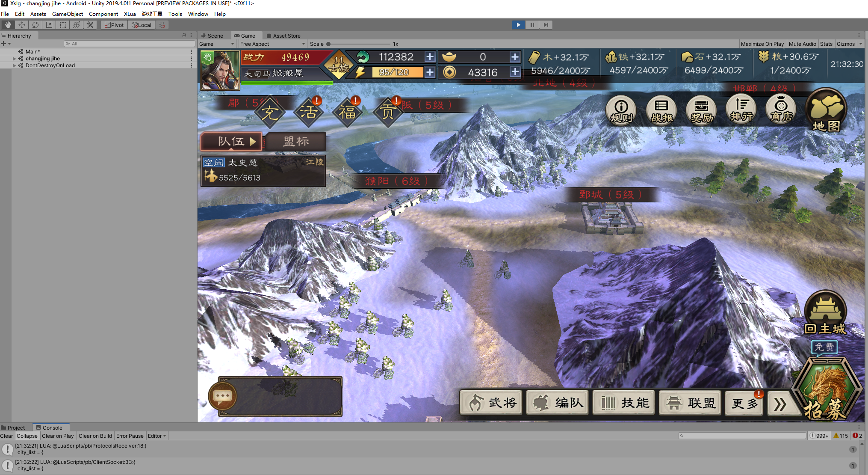
Task: Select the Transform tool
Action: click(x=77, y=25)
